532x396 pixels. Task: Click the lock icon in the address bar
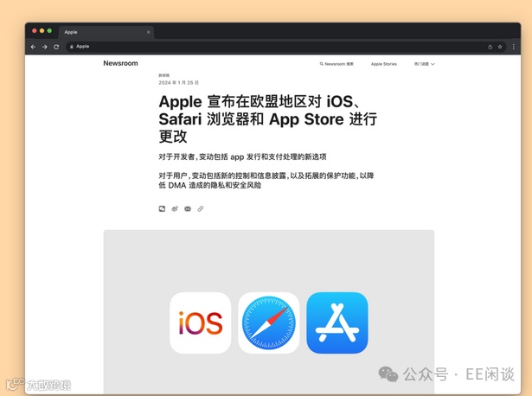(x=71, y=47)
